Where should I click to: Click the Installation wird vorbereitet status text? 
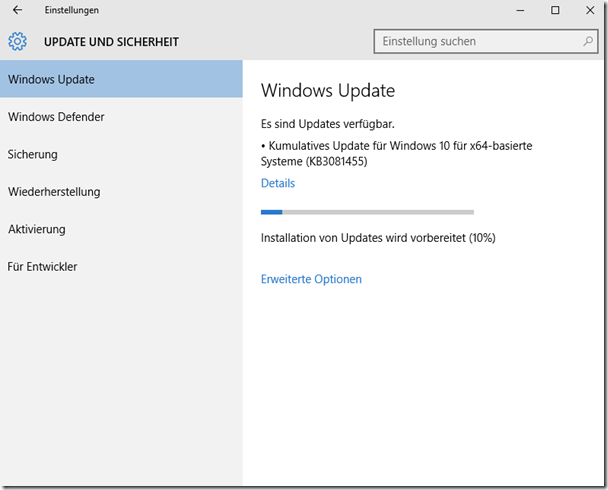click(x=378, y=238)
